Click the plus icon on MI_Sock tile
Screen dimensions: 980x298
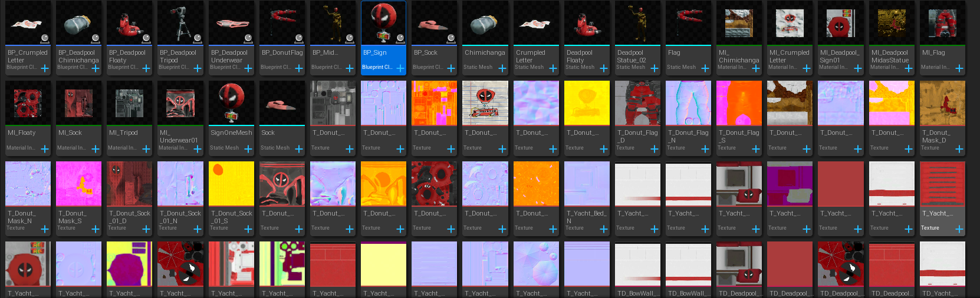pos(96,150)
